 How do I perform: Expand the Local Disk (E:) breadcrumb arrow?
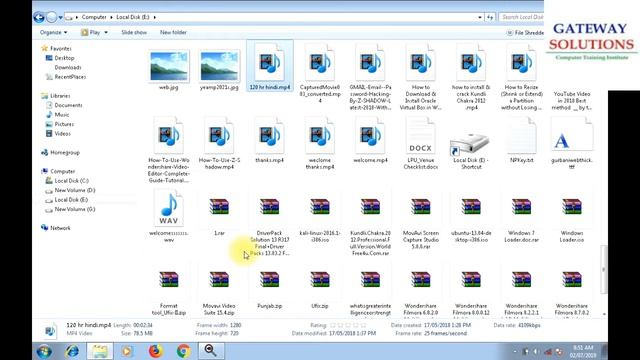click(155, 17)
